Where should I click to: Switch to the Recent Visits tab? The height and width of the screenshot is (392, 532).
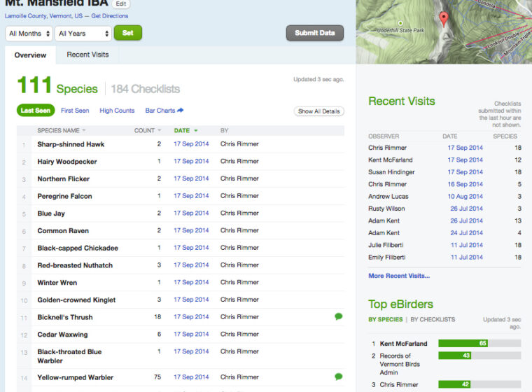pos(87,55)
